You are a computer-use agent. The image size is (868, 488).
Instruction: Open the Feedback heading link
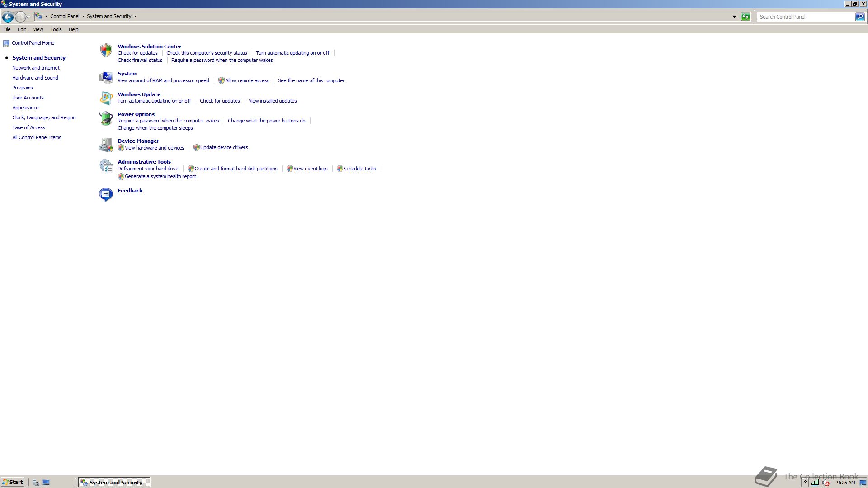click(x=130, y=191)
